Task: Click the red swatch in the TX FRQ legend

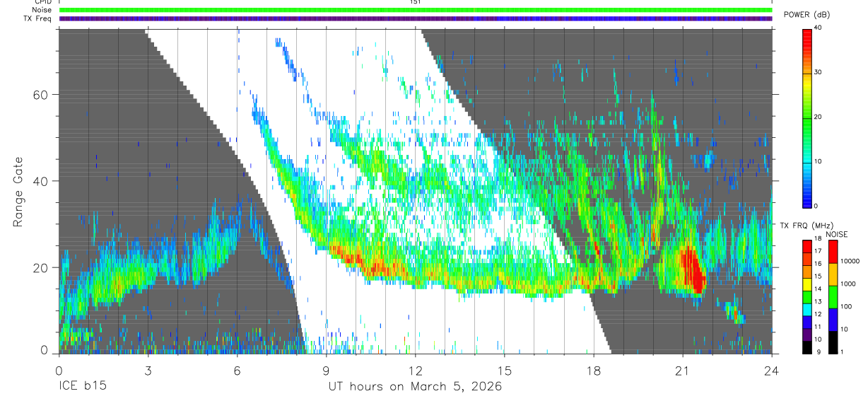Action: click(x=807, y=247)
